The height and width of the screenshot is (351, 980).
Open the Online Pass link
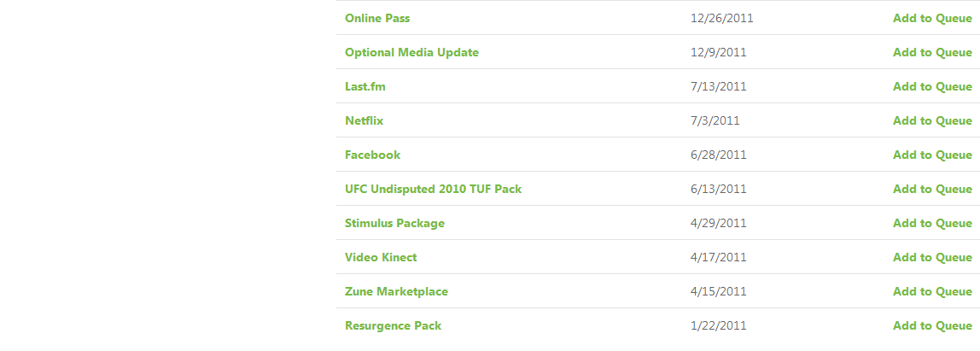coord(378,18)
